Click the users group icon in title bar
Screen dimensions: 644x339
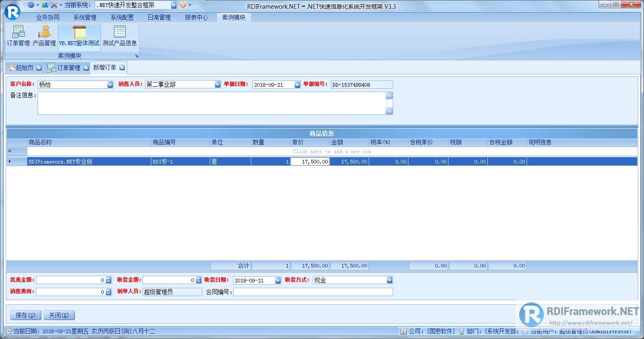pos(45,5)
